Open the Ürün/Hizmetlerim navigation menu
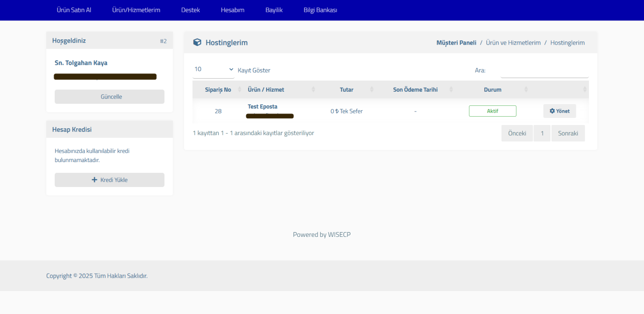644x314 pixels. point(136,10)
